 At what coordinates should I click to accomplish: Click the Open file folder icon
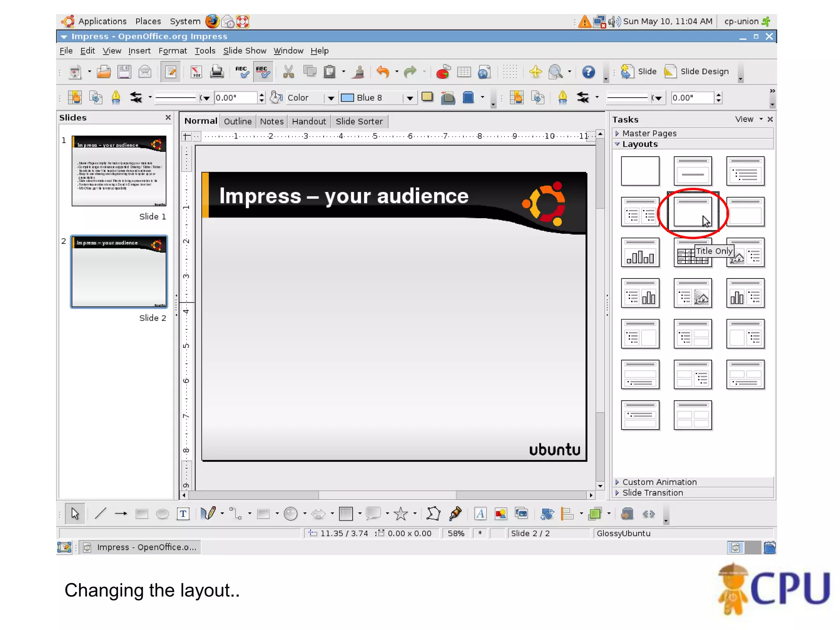click(104, 72)
